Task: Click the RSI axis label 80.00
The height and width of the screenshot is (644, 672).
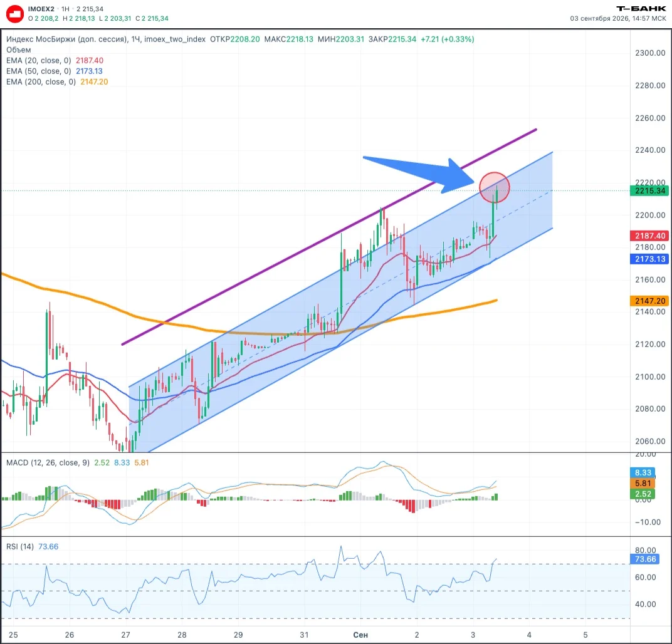Action: click(646, 550)
